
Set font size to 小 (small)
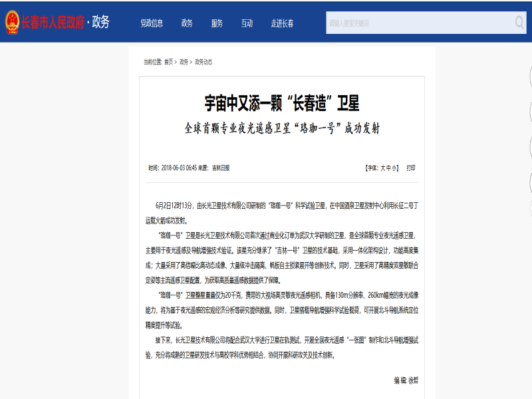tap(395, 168)
